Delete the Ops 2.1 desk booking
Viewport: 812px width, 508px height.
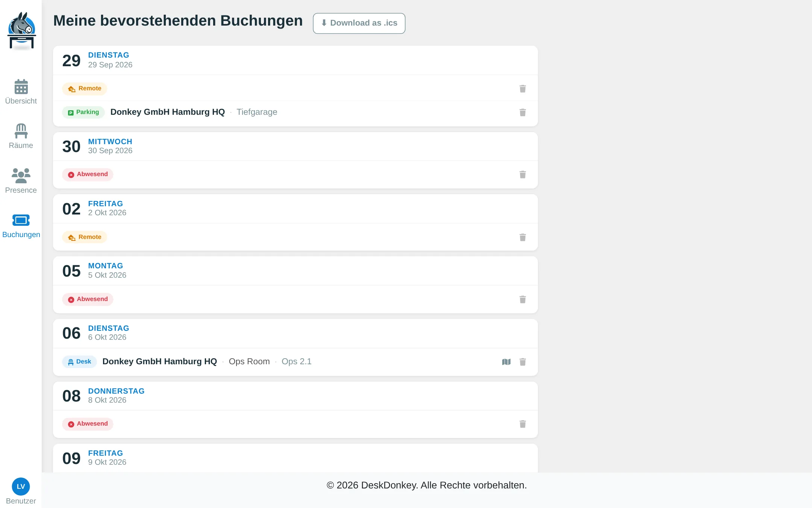(523, 362)
